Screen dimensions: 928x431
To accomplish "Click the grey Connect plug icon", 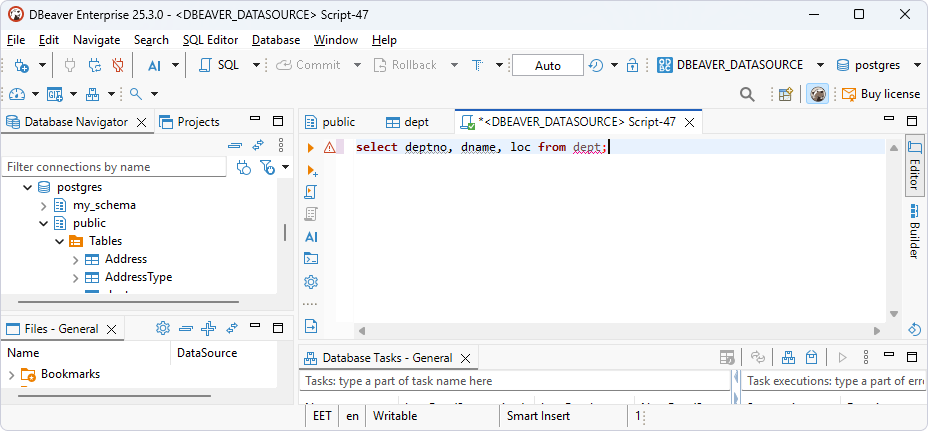I will (70, 65).
